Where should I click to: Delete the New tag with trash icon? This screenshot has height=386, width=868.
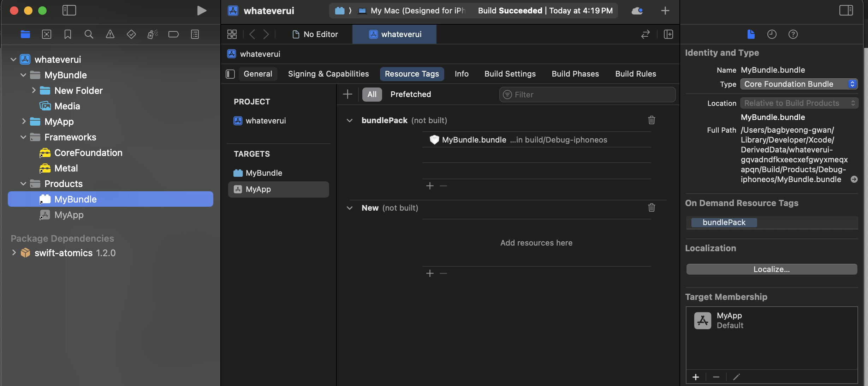pyautogui.click(x=652, y=207)
